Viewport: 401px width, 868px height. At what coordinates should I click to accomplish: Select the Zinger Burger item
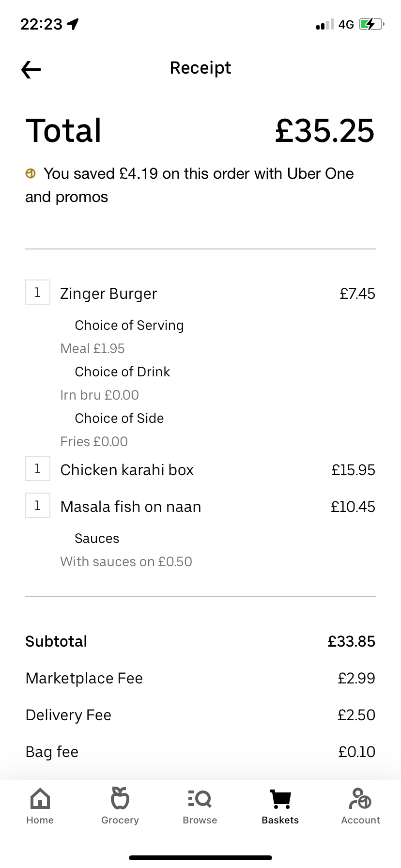[x=108, y=294]
